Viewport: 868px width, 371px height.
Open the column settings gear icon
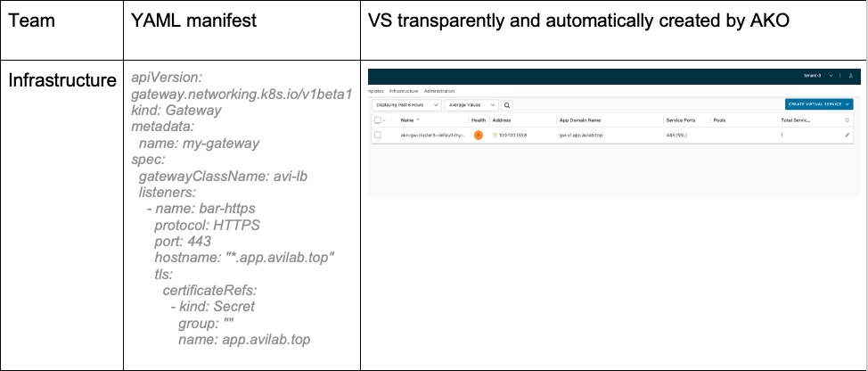coord(847,120)
